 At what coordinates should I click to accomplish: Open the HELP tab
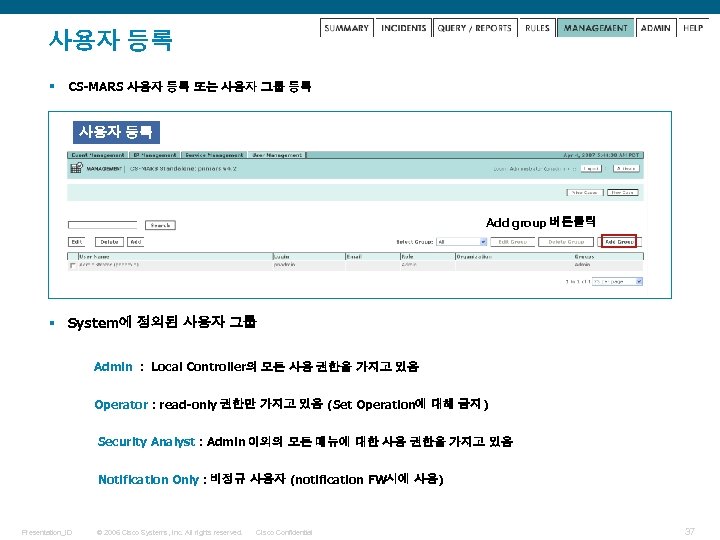pos(693,28)
